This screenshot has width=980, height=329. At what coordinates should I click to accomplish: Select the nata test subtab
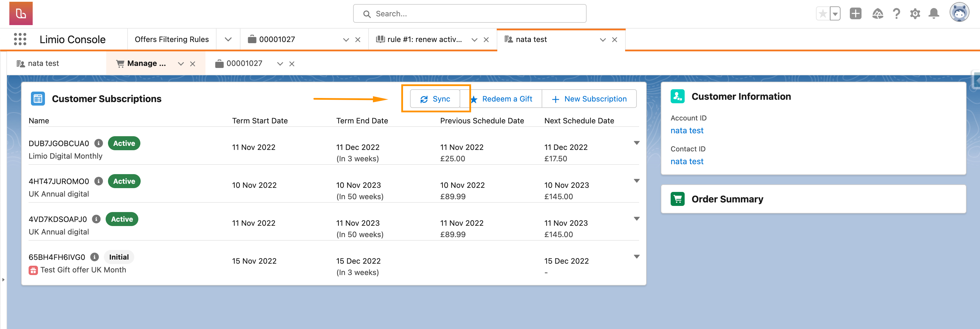43,63
